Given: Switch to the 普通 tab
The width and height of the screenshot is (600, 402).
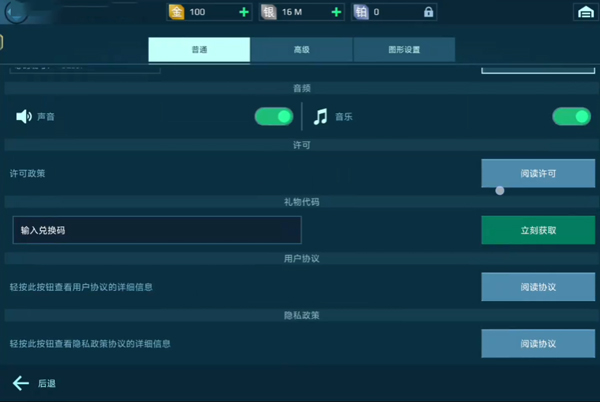Looking at the screenshot, I should click(199, 49).
